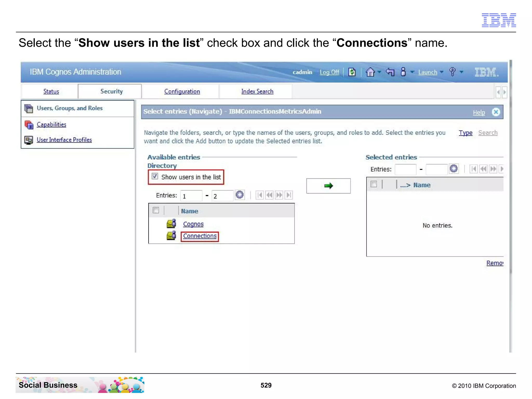Expand the Help icon dropdown arrow

point(461,72)
